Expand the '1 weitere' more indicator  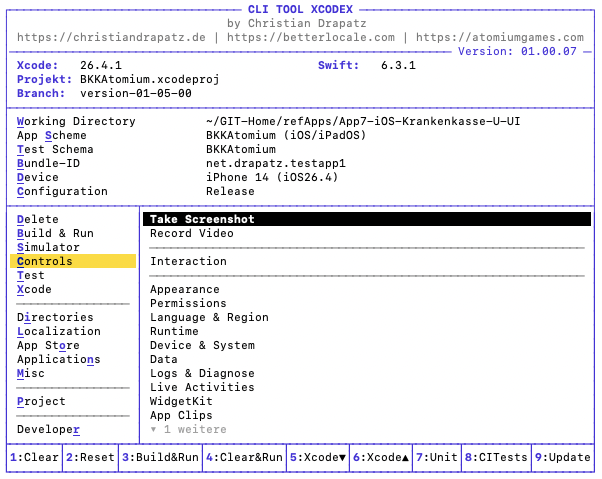coord(189,429)
